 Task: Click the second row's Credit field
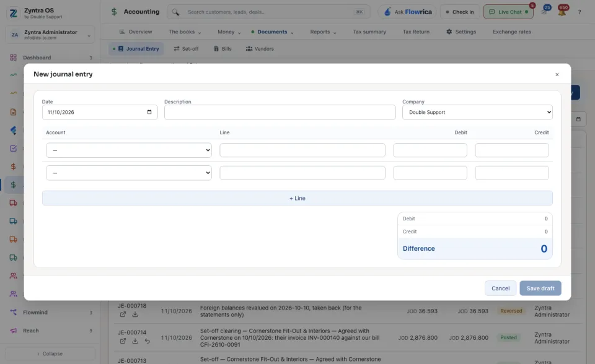tap(512, 173)
